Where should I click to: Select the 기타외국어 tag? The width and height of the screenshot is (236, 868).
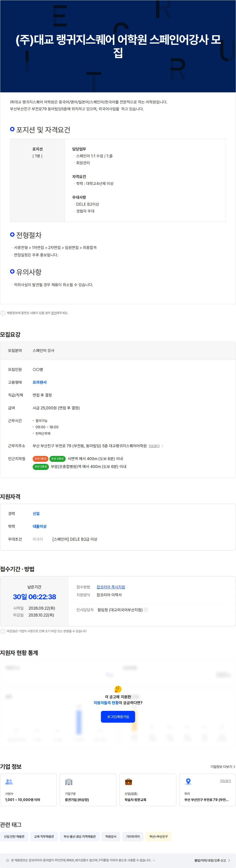[x=133, y=836]
